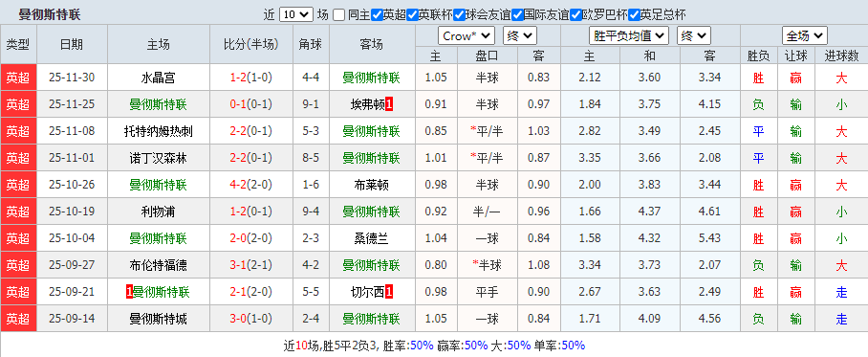
Task: Open 诺丁汉森林 team link
Action: click(x=159, y=158)
